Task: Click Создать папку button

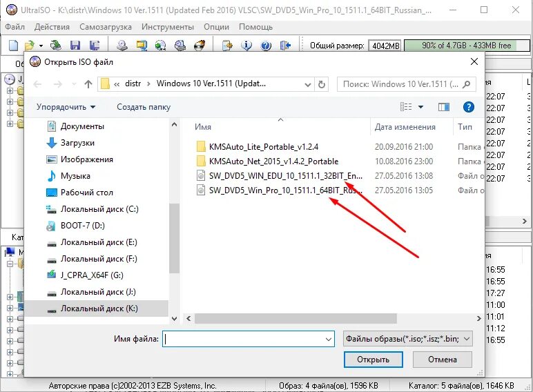Action: 144,107
